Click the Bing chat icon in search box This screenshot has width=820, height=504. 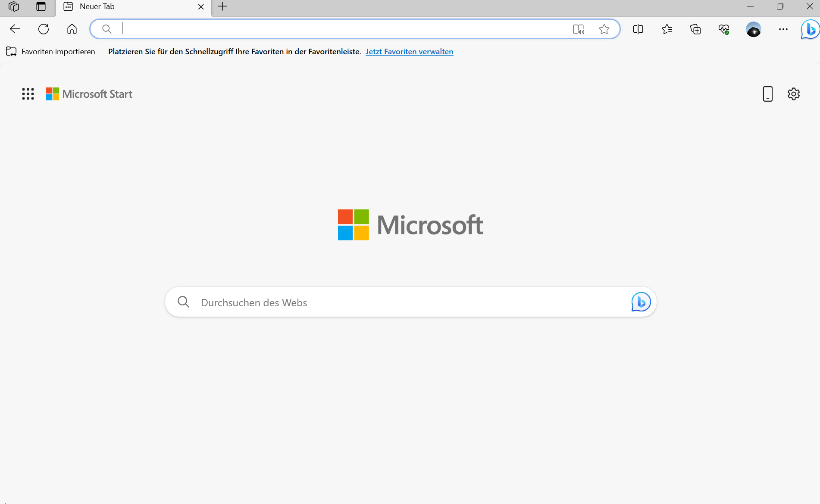[x=641, y=302]
